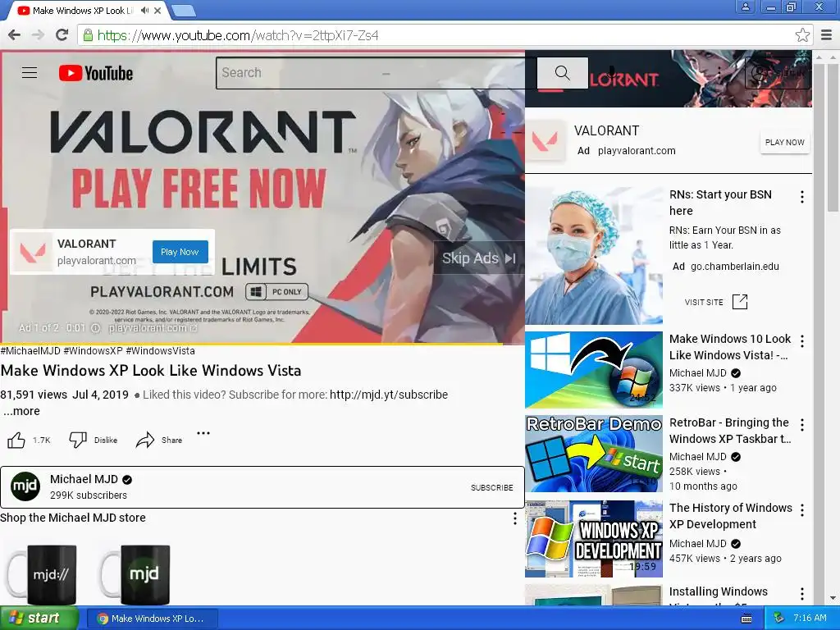Open more actions ellipsis below video
Image resolution: width=840 pixels, height=630 pixels.
203,433
